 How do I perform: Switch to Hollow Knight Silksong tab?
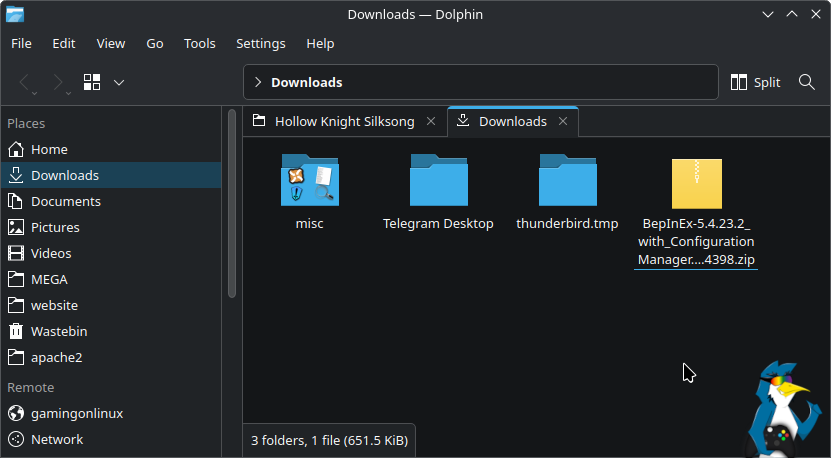point(343,121)
